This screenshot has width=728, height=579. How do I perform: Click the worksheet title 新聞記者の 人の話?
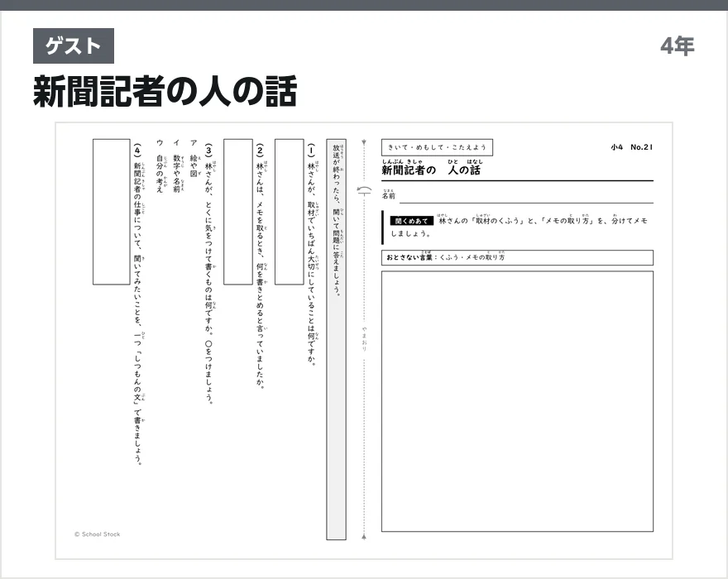(x=432, y=168)
